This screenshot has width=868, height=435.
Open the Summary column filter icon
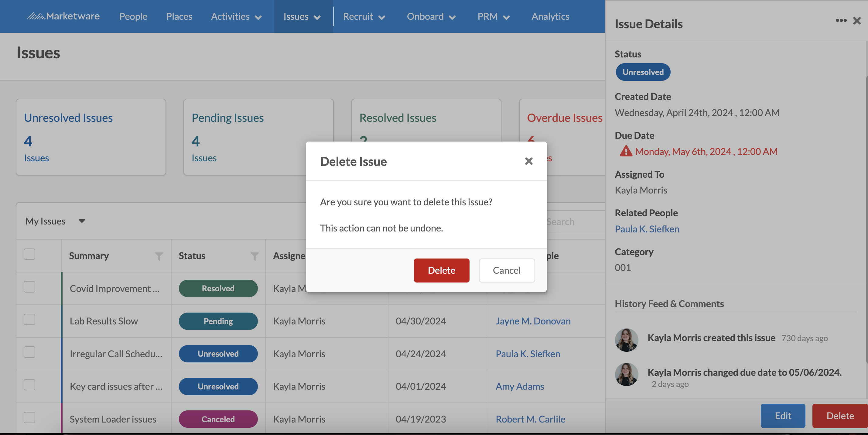(x=159, y=256)
